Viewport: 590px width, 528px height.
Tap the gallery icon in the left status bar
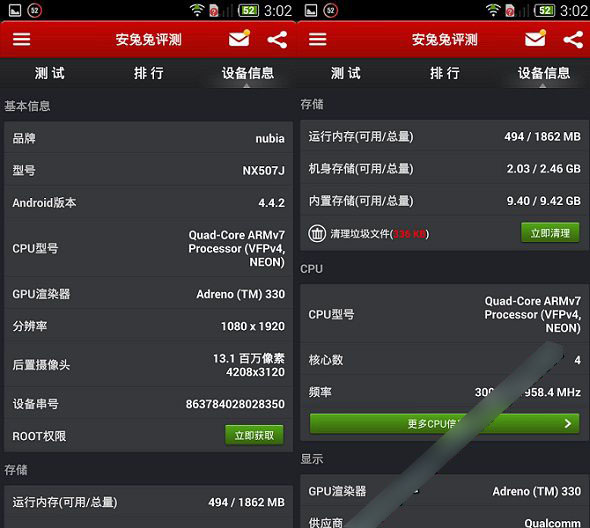[15, 10]
